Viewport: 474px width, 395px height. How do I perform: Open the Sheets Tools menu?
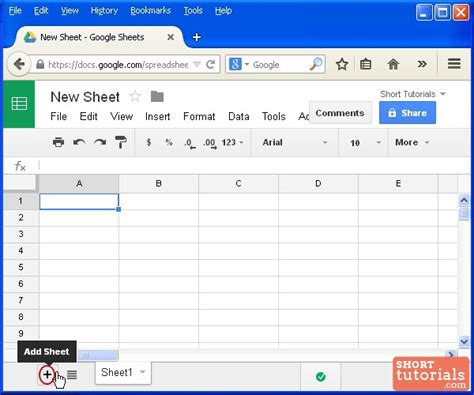[274, 116]
